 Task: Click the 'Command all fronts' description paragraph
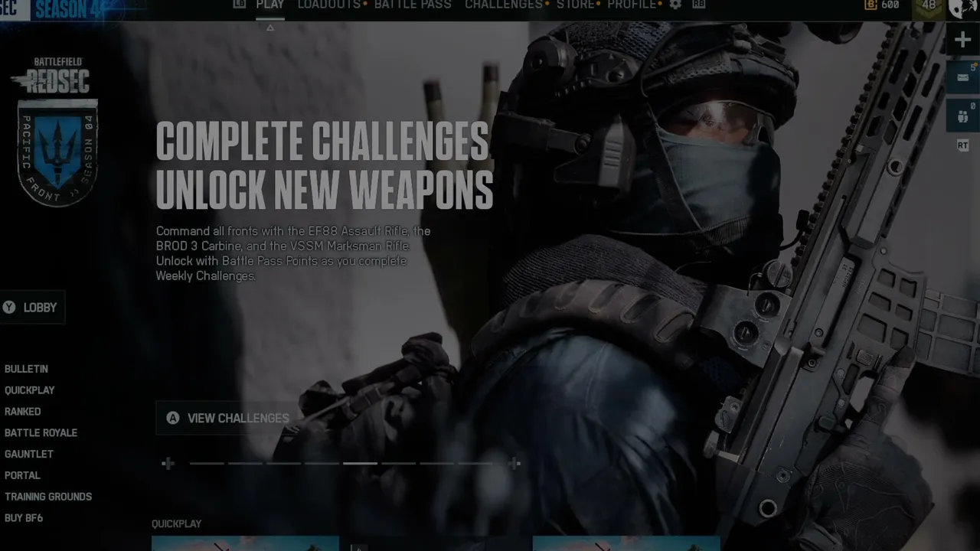293,253
